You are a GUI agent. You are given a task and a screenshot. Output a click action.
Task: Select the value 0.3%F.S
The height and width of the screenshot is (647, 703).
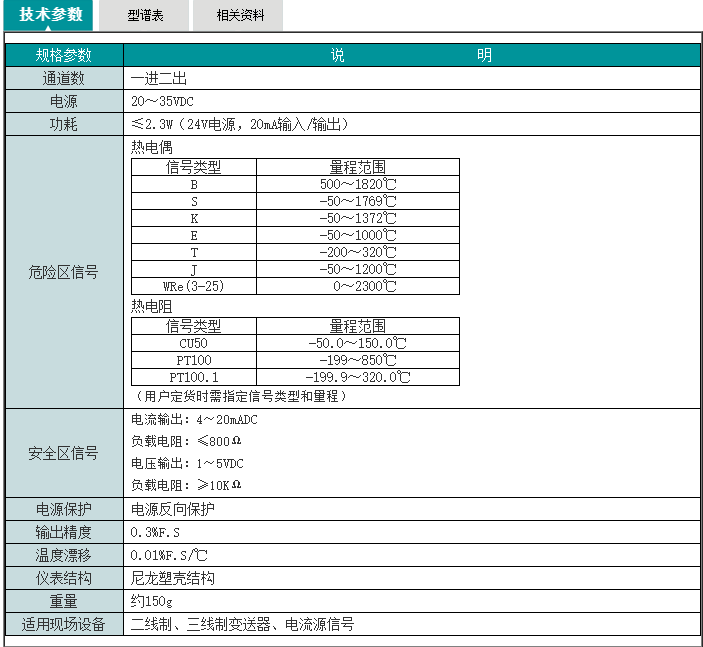[155, 532]
